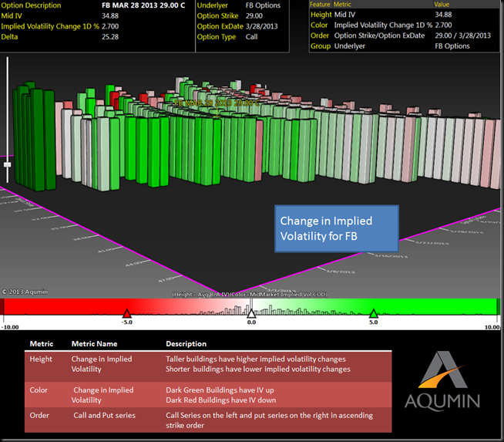Click the 10.00 scale maximum label

(x=492, y=327)
